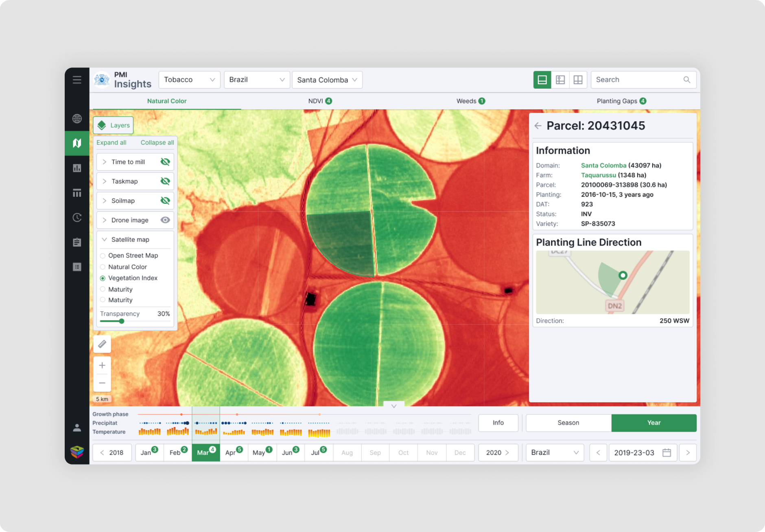Image resolution: width=765 pixels, height=532 pixels.
Task: Click the Collapse all layers link
Action: click(157, 142)
